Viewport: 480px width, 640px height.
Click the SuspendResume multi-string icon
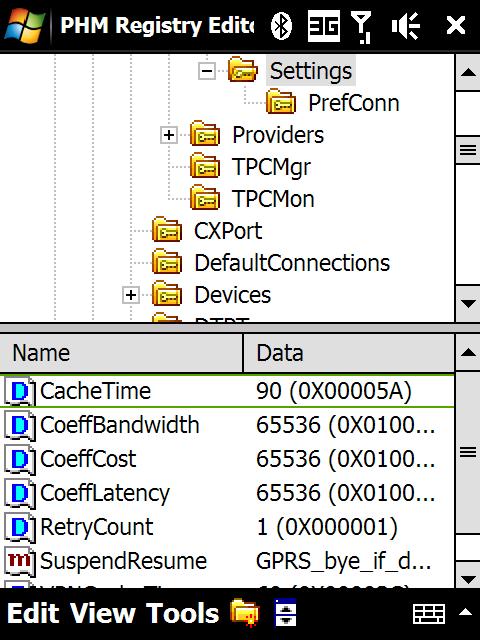tap(19, 562)
